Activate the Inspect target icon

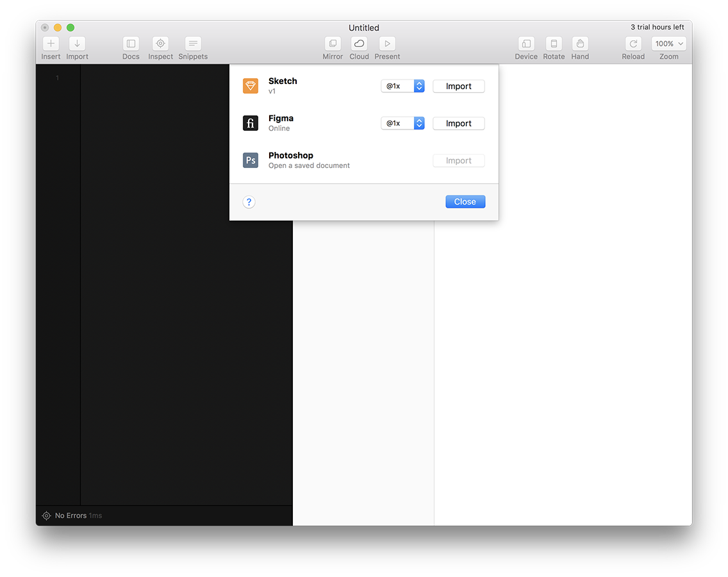160,44
